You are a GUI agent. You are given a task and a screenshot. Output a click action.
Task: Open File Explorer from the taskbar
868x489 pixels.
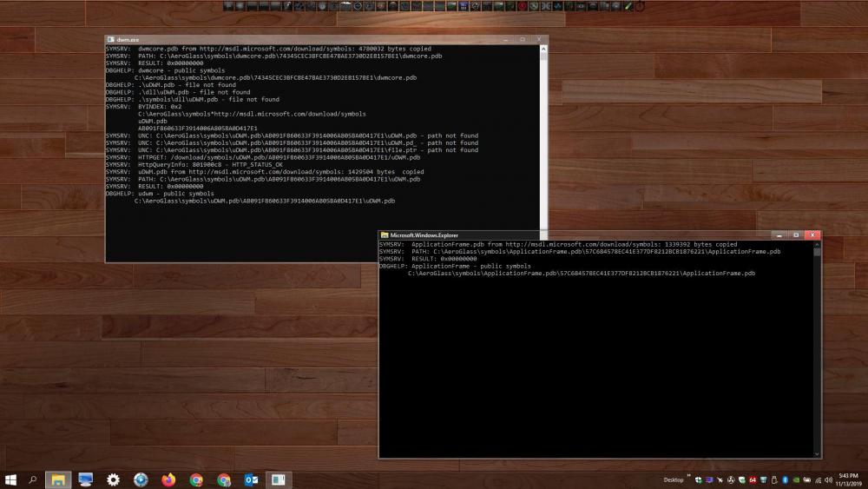[57, 479]
